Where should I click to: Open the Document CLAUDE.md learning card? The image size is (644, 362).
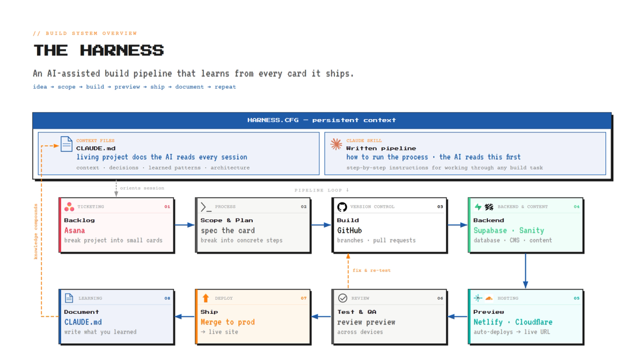pos(116,316)
